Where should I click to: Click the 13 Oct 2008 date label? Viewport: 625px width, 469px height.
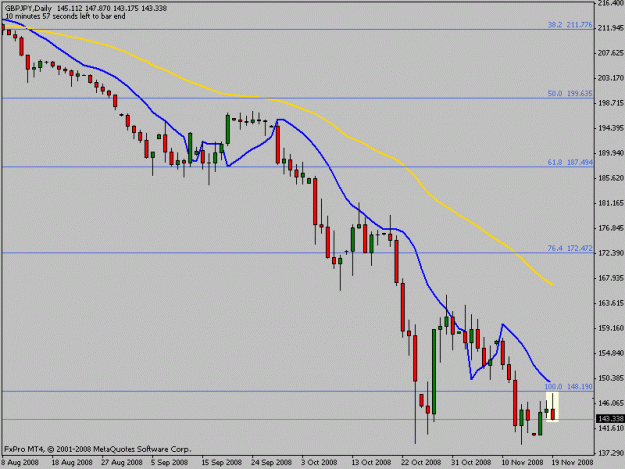coord(371,462)
